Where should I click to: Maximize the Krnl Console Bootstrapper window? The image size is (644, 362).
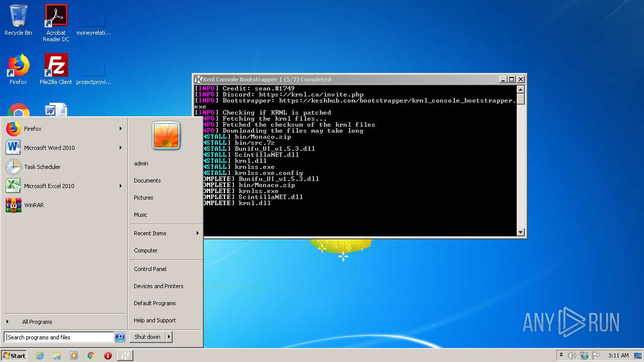click(512, 79)
